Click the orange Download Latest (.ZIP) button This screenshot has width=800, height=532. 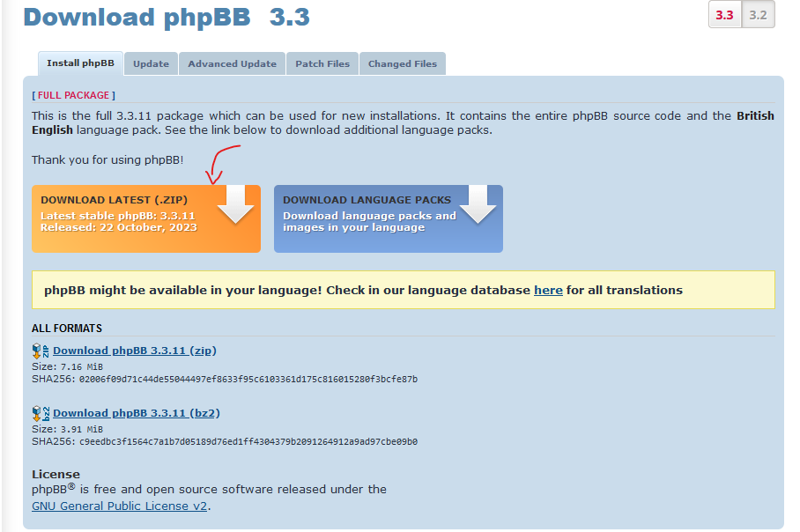click(x=146, y=218)
